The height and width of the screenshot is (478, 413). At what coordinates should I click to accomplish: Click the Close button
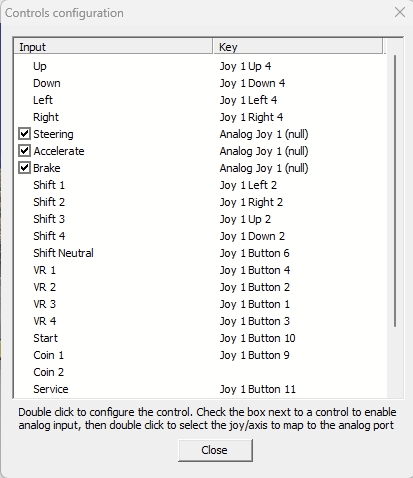tap(215, 450)
